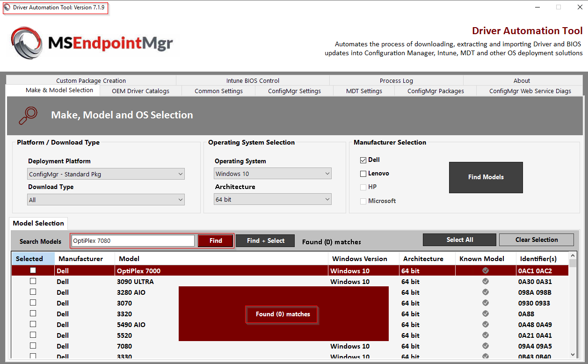Tick the Lenovo manufacturer checkbox
This screenshot has width=588, height=364.
pyautogui.click(x=363, y=174)
